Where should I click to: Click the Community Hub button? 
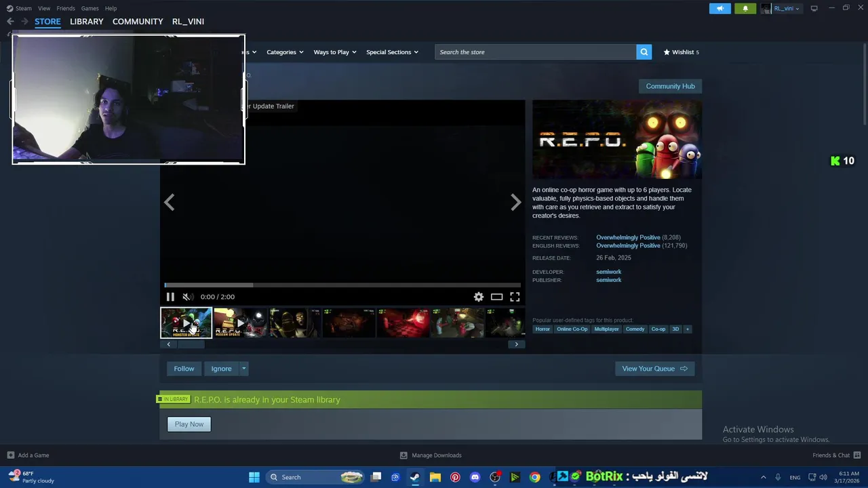(670, 86)
